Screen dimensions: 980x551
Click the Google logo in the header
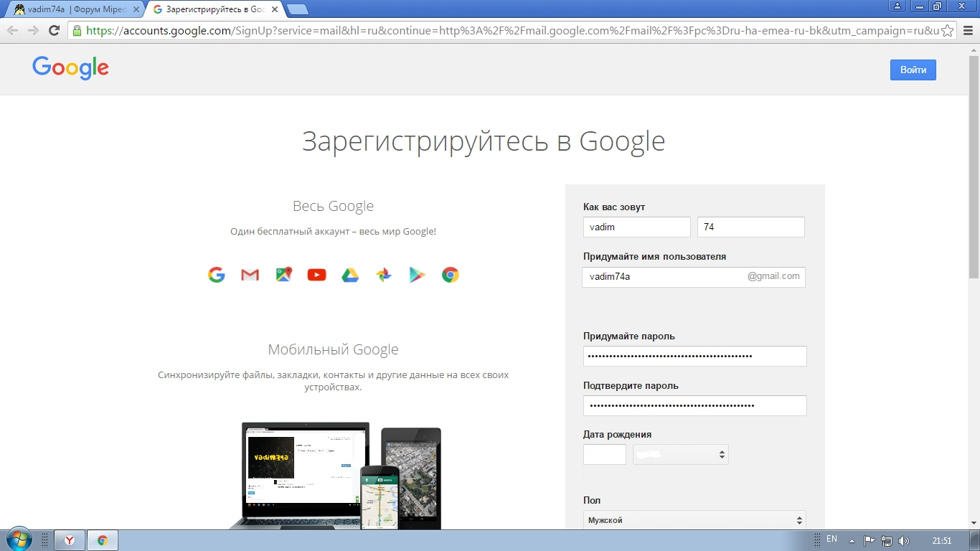70,68
